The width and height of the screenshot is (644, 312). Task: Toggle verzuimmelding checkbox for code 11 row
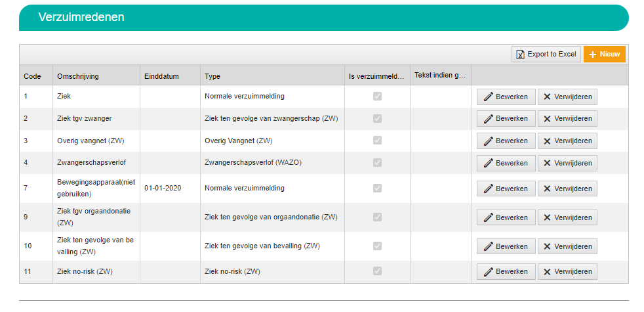pos(377,271)
